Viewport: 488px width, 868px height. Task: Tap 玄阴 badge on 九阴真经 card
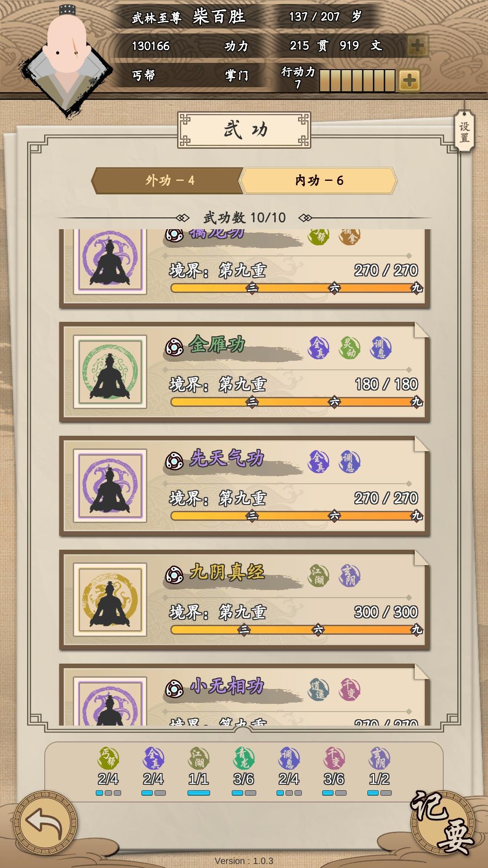(350, 576)
